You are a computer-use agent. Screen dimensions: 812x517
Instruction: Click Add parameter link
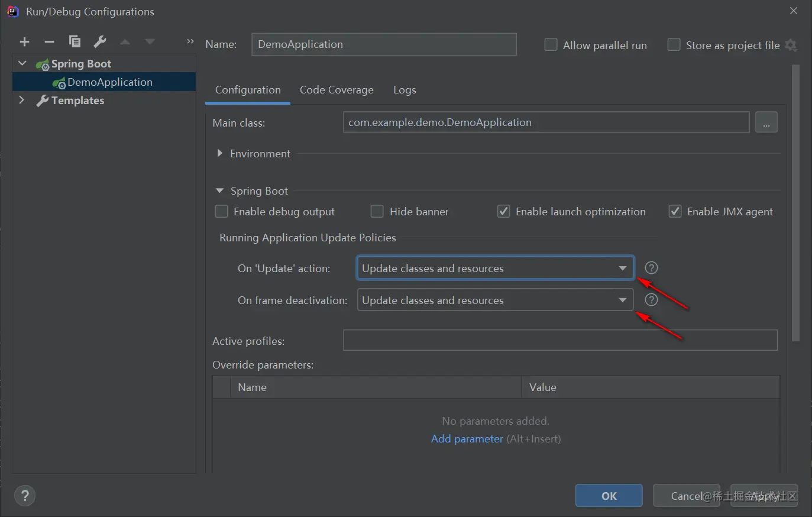(x=467, y=439)
